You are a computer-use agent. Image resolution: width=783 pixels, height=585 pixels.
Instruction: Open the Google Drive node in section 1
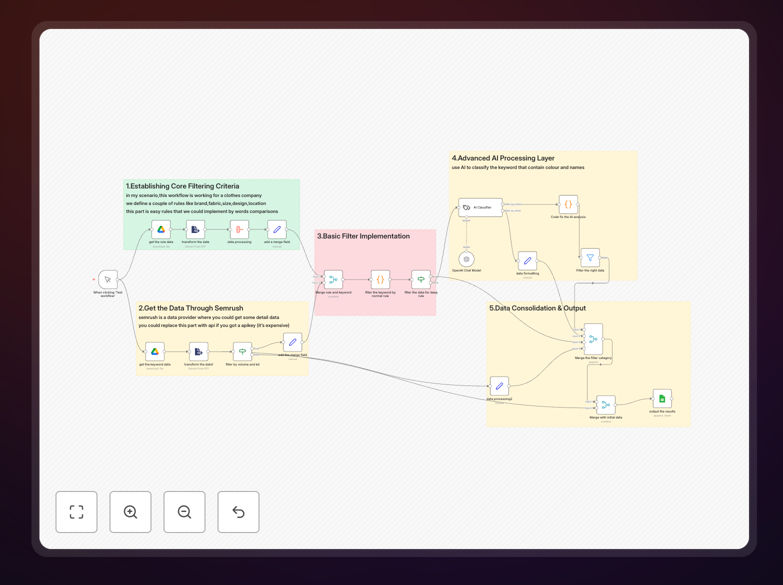pyautogui.click(x=161, y=230)
